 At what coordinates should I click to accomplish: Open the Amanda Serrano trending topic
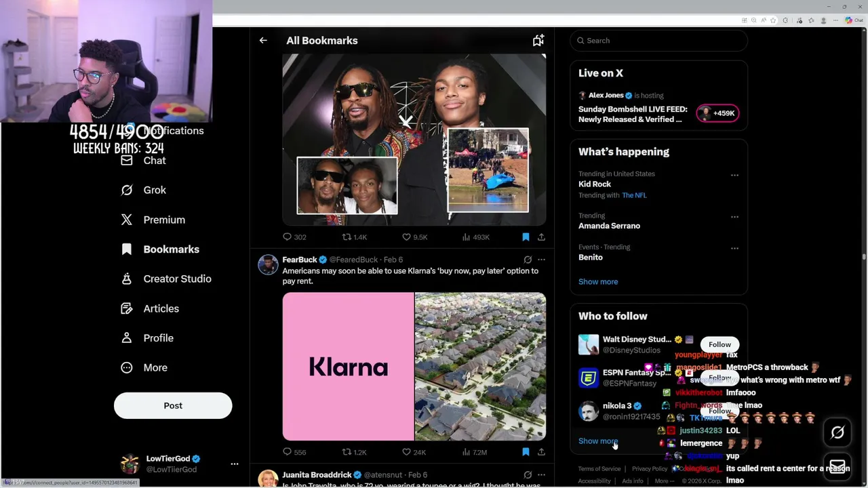point(609,226)
